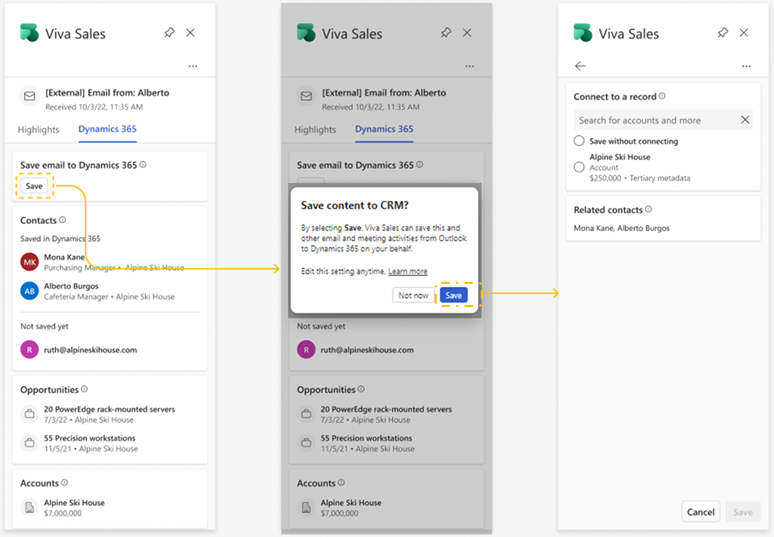The width and height of the screenshot is (774, 537).
Task: Open more options in right panel
Action: (x=746, y=66)
